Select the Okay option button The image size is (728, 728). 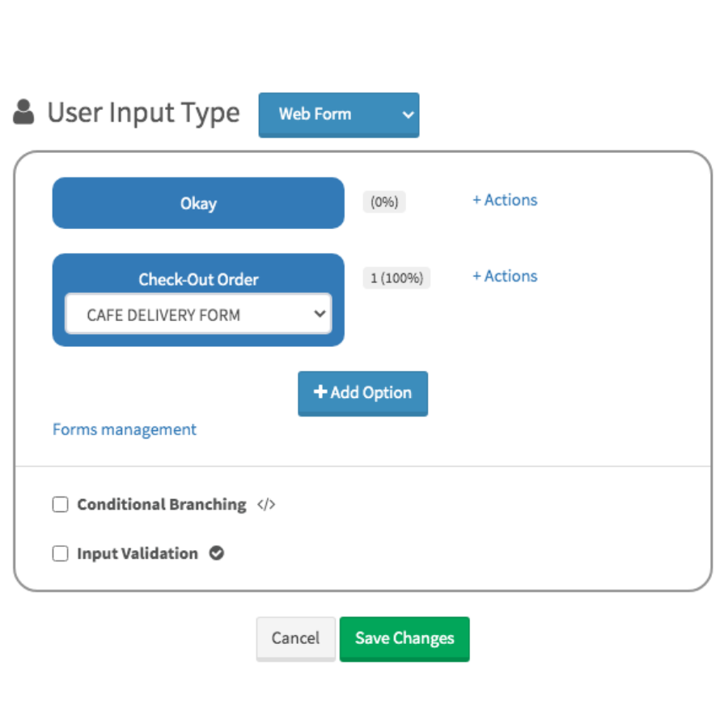click(198, 203)
